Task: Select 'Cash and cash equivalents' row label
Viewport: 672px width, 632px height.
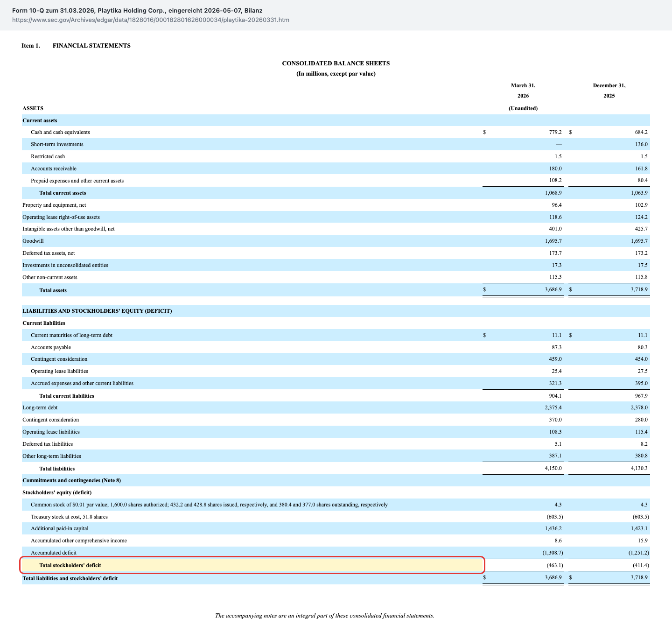Action: [60, 132]
